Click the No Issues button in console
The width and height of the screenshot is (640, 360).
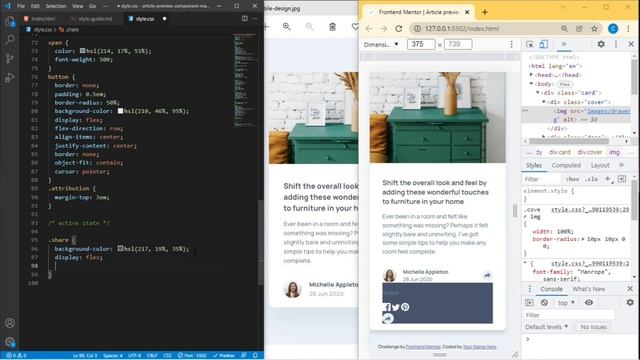point(593,327)
